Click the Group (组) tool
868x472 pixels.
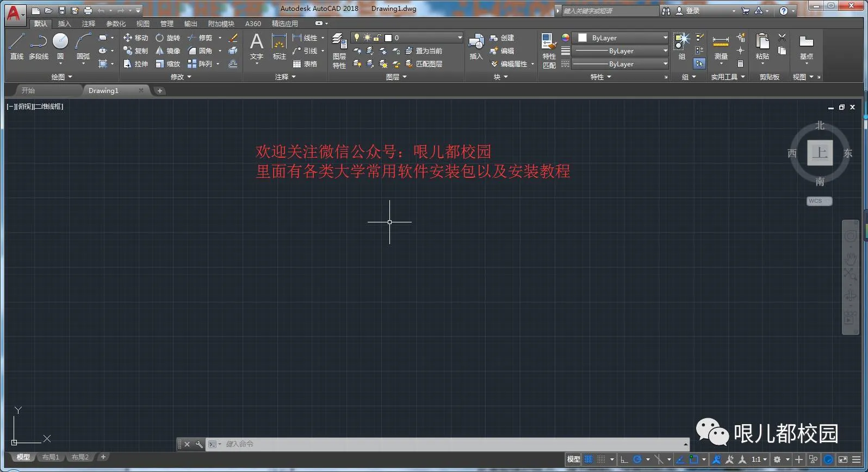click(681, 46)
